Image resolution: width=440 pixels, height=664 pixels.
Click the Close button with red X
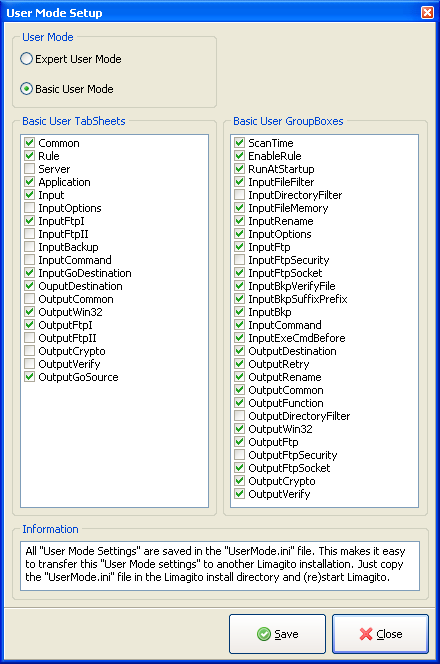[x=380, y=634]
